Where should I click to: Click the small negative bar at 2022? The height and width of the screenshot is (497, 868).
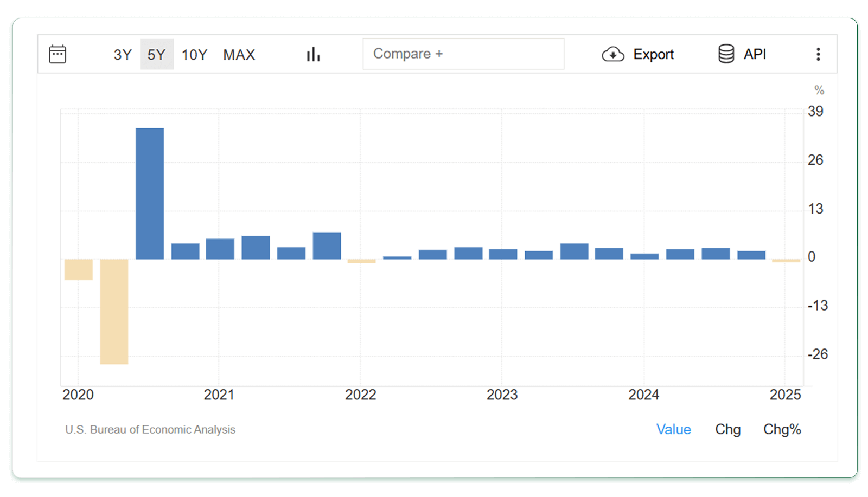pyautogui.click(x=361, y=261)
